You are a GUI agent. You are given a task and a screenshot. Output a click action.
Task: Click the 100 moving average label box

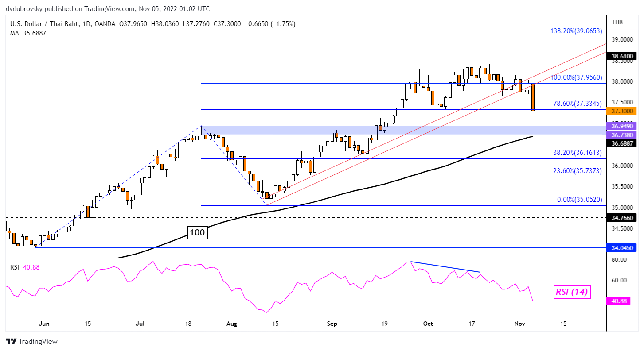(x=197, y=233)
